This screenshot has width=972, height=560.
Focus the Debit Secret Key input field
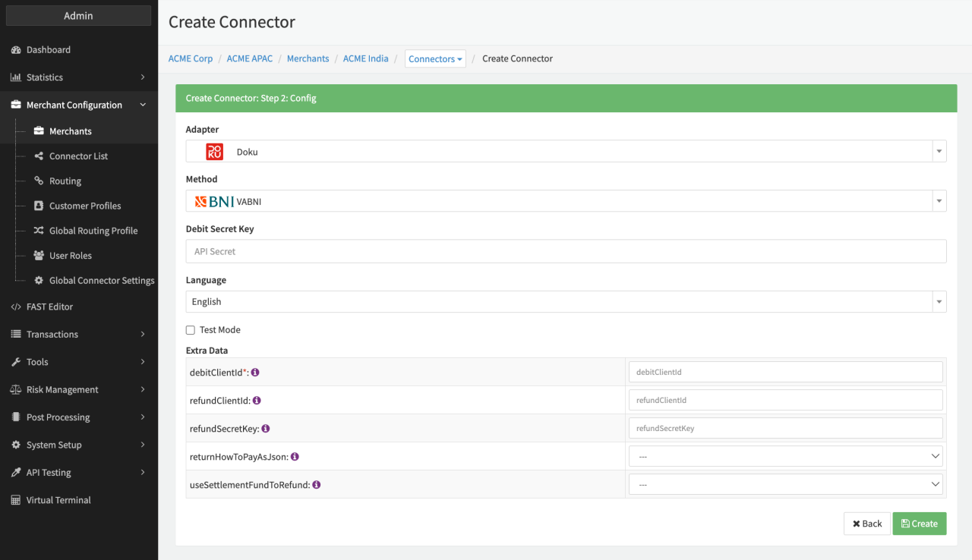point(566,252)
